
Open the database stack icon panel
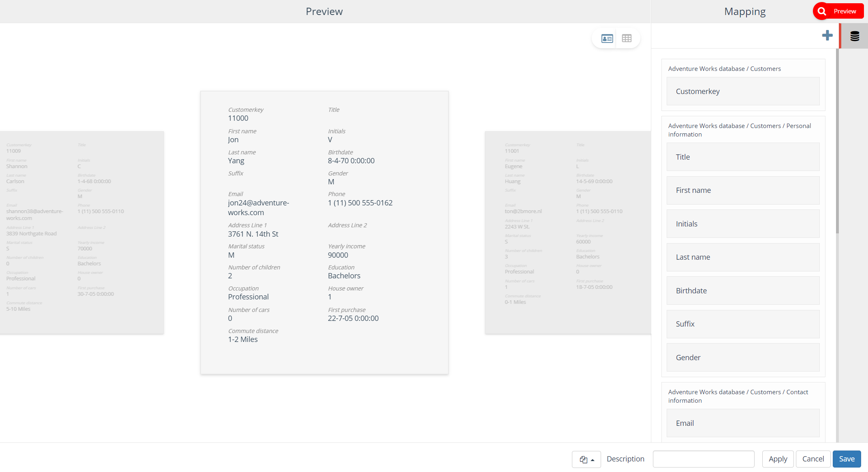pyautogui.click(x=855, y=36)
